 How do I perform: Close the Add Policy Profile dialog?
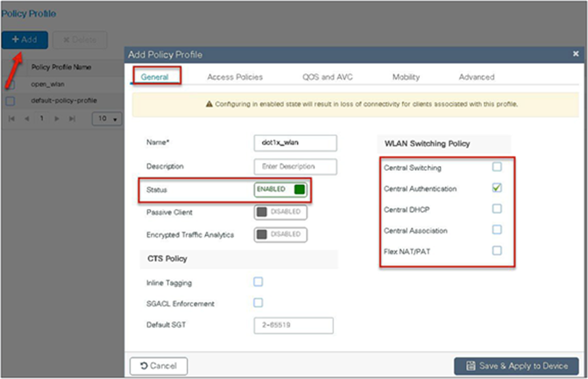coord(576,54)
